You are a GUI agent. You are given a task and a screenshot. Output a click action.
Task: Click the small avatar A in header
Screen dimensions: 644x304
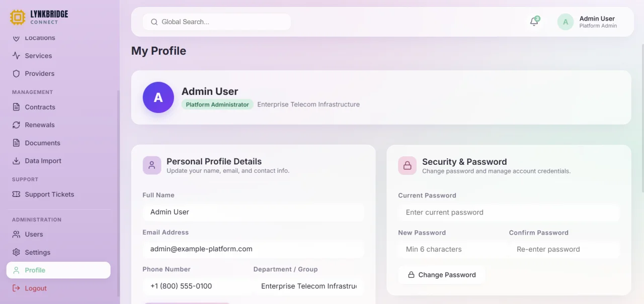click(566, 22)
